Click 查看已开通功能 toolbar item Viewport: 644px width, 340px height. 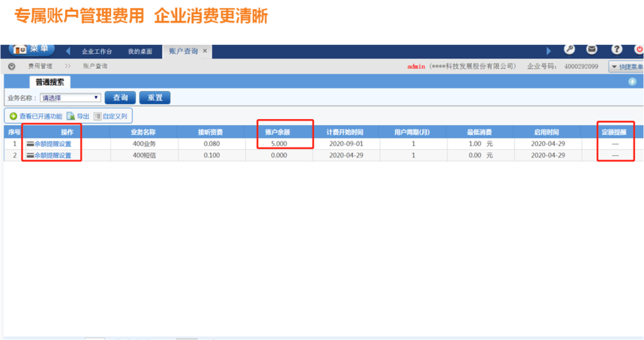(36, 116)
